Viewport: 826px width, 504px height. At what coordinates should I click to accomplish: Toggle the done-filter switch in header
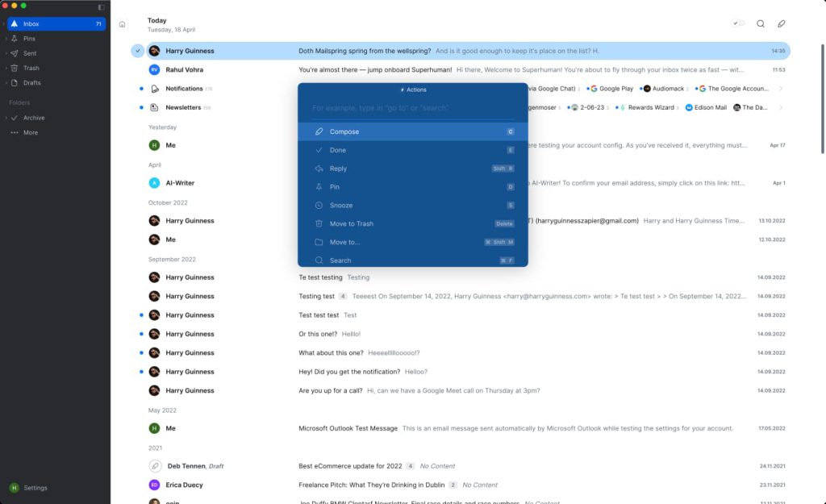[739, 23]
